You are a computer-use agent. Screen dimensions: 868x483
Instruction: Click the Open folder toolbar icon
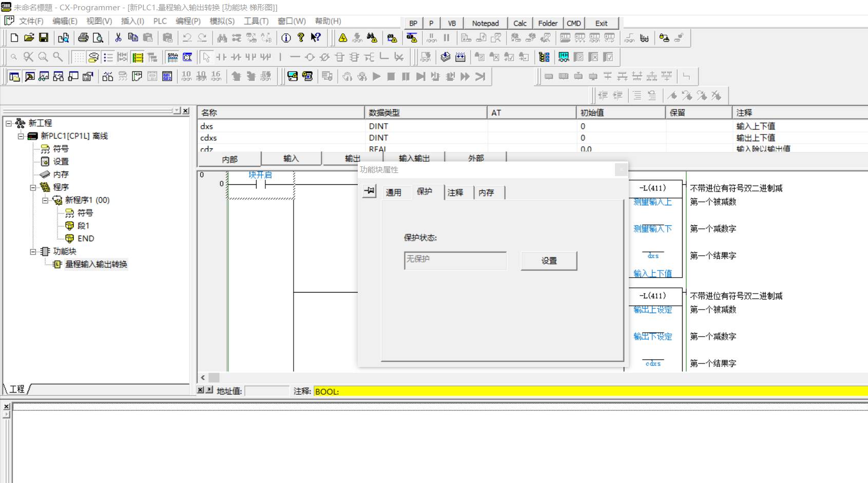29,38
